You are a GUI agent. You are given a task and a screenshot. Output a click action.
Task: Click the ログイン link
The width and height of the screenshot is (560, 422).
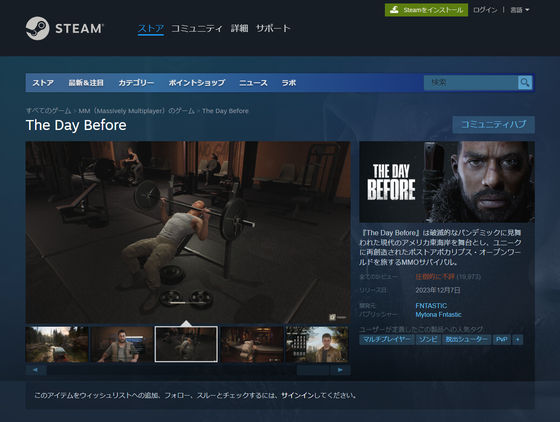[x=485, y=10]
